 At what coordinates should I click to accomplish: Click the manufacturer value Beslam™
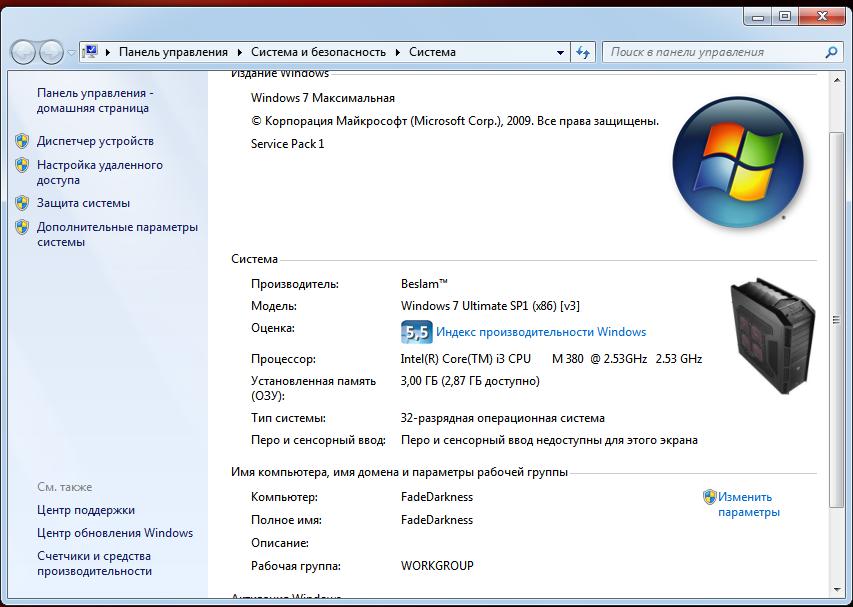pos(424,284)
